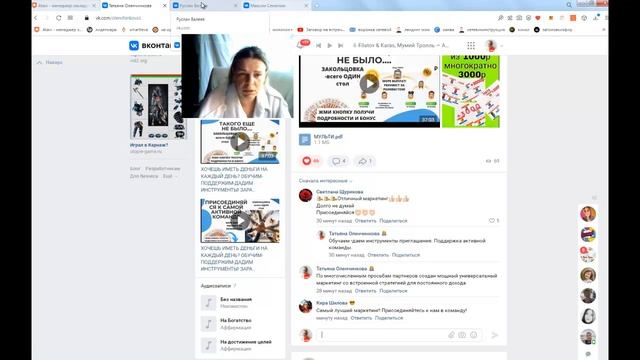Open Светлана Щурикова's profile from her comment
The image size is (640, 360).
(x=340, y=191)
